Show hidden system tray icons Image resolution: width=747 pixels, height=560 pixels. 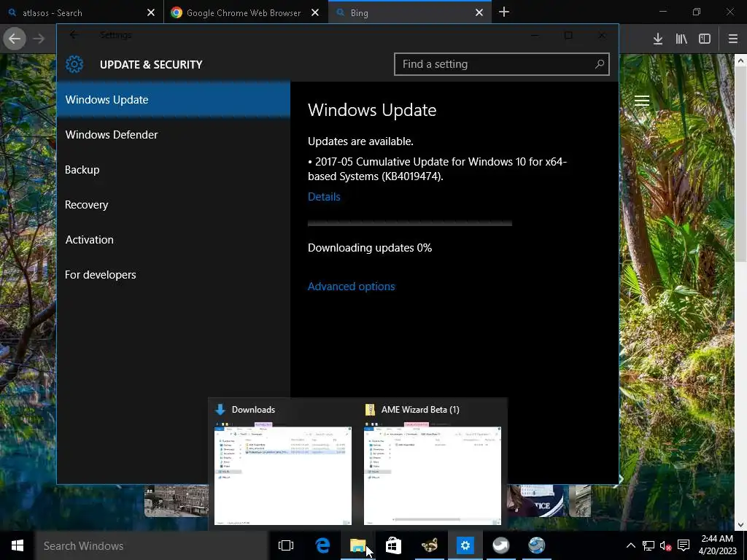(630, 545)
